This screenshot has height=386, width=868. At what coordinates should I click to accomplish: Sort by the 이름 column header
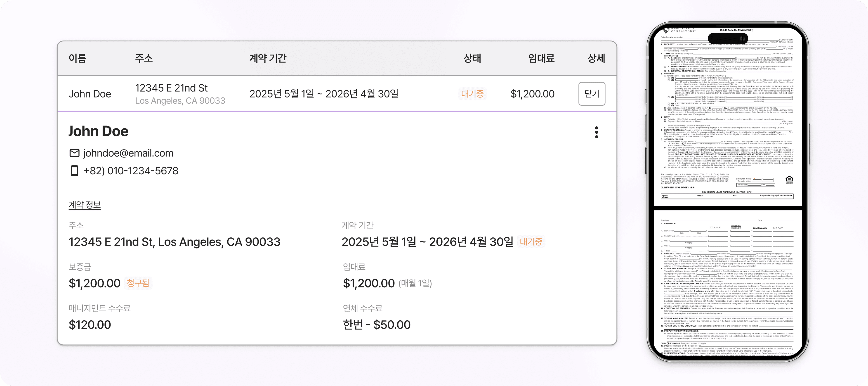pos(77,58)
